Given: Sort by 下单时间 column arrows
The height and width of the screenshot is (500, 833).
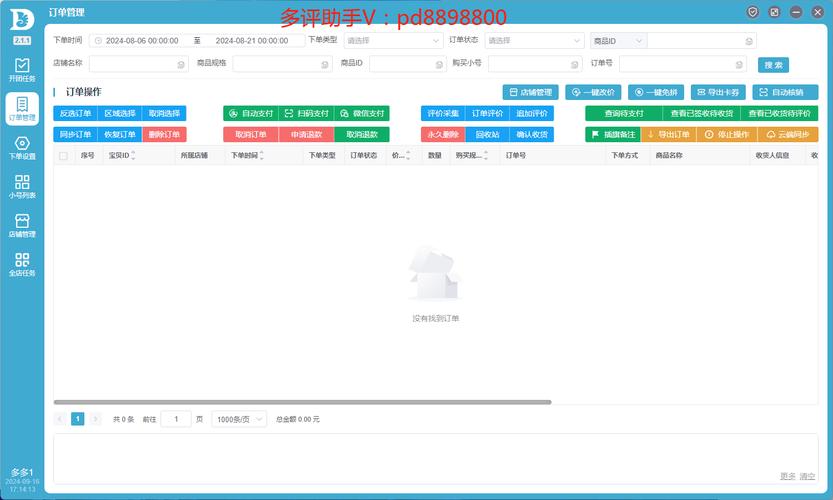Looking at the screenshot, I should click(261, 155).
